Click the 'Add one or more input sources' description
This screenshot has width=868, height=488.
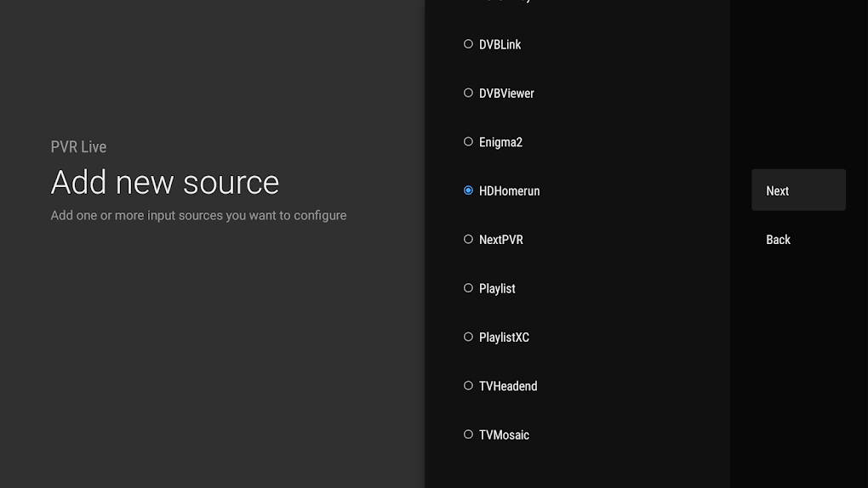198,215
